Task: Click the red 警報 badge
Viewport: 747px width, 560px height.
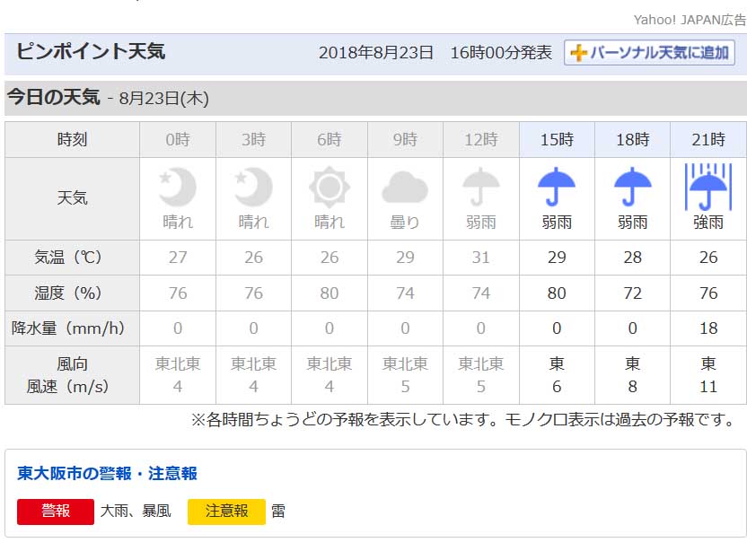Action: [56, 512]
